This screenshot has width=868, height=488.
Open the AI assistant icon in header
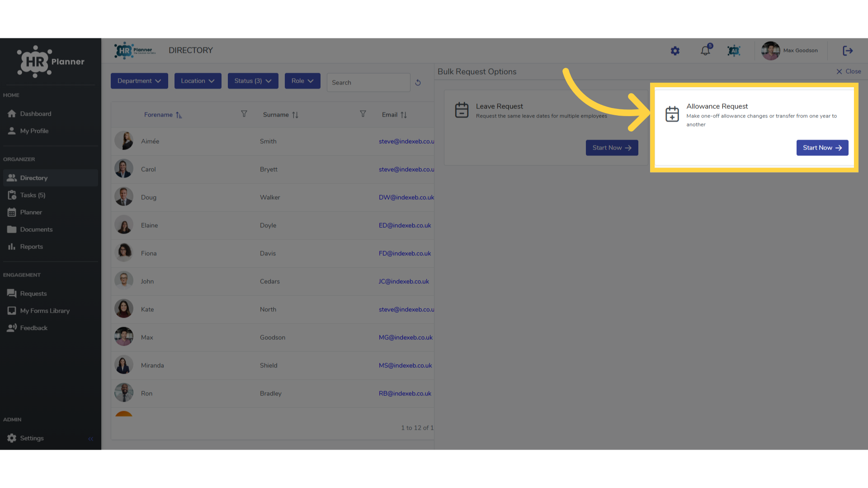[x=734, y=51]
